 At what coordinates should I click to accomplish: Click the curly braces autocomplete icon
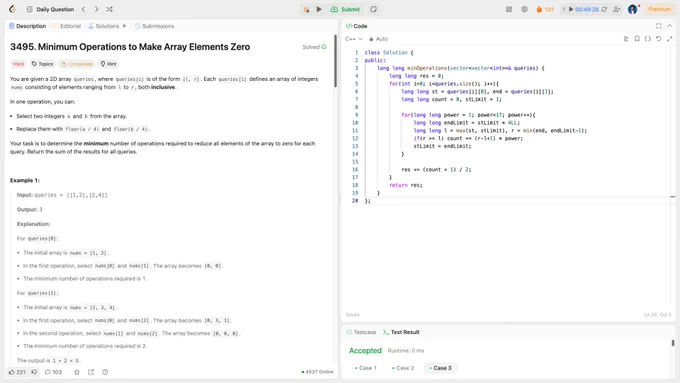tap(647, 39)
